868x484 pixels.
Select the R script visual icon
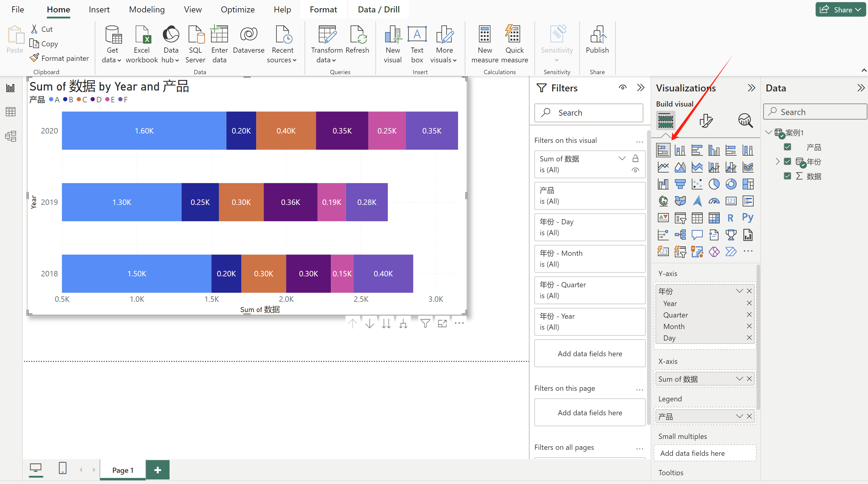click(x=730, y=218)
